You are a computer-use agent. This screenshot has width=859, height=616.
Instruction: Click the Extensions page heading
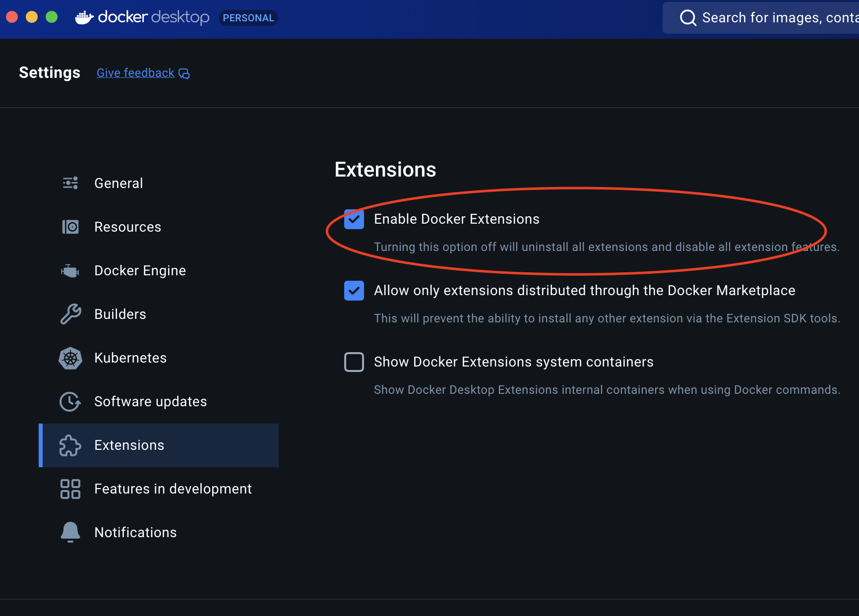tap(385, 170)
